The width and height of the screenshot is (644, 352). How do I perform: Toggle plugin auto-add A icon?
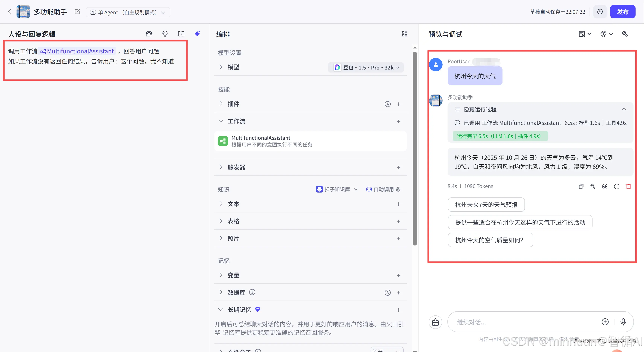click(387, 104)
